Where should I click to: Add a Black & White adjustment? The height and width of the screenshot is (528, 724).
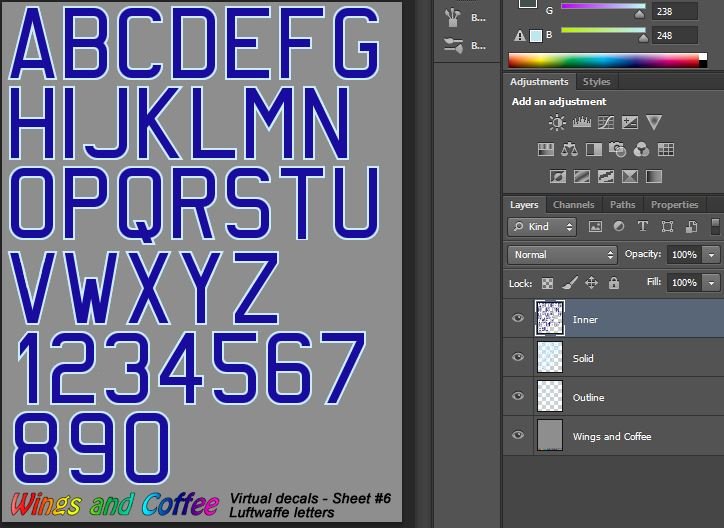click(594, 150)
